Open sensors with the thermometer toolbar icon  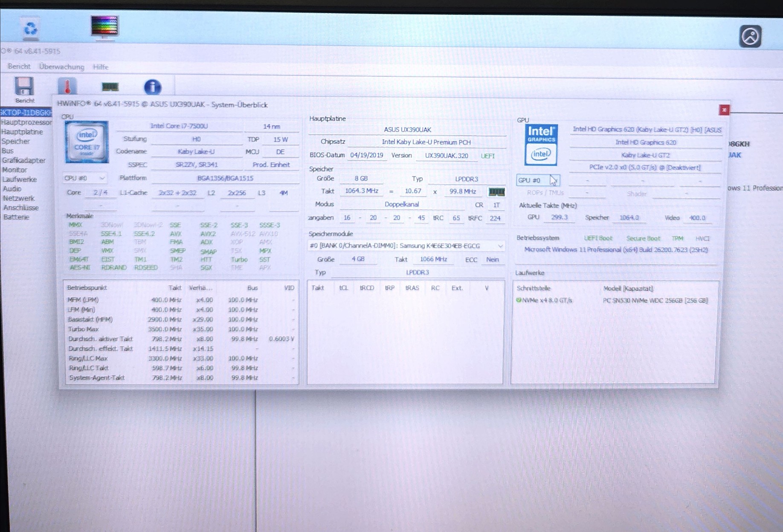pyautogui.click(x=67, y=87)
